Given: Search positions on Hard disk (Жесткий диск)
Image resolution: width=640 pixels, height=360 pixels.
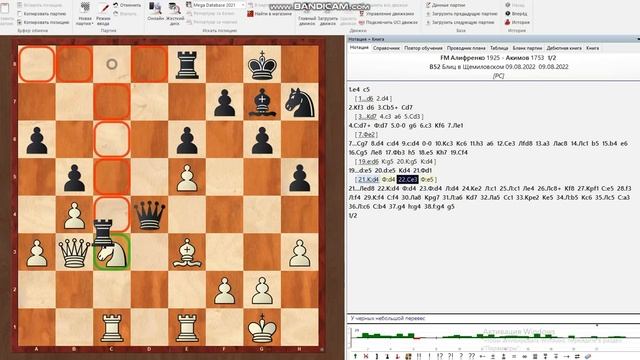Looking at the screenshot, I should pyautogui.click(x=174, y=13).
